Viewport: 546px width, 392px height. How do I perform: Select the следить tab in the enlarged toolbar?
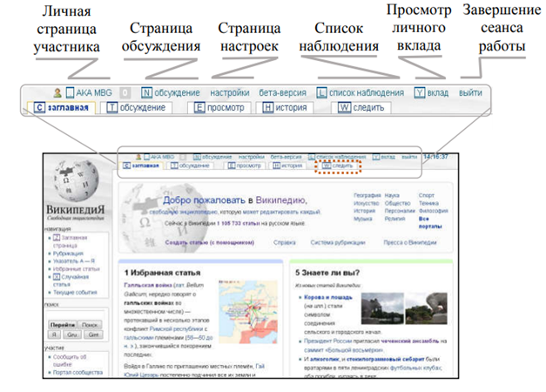coord(361,107)
